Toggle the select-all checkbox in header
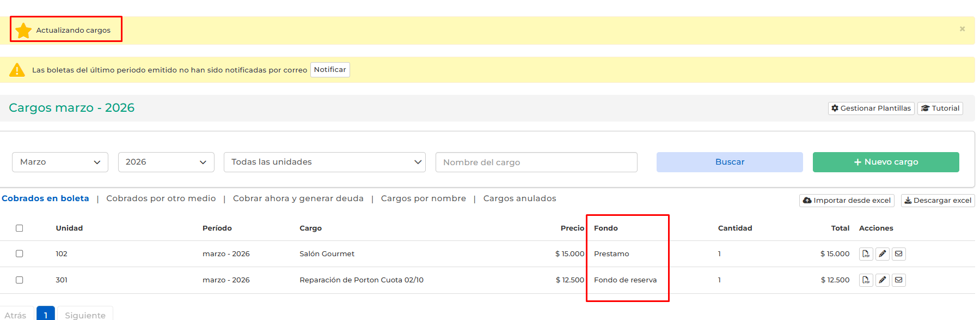980x320 pixels. coord(20,228)
